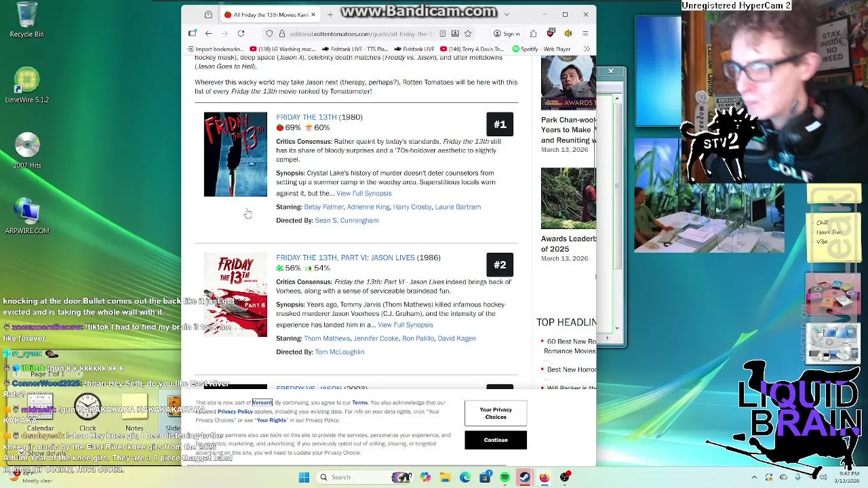Open the Terry A Davis bookmark
Image resolution: width=868 pixels, height=488 pixels.
pyautogui.click(x=472, y=49)
